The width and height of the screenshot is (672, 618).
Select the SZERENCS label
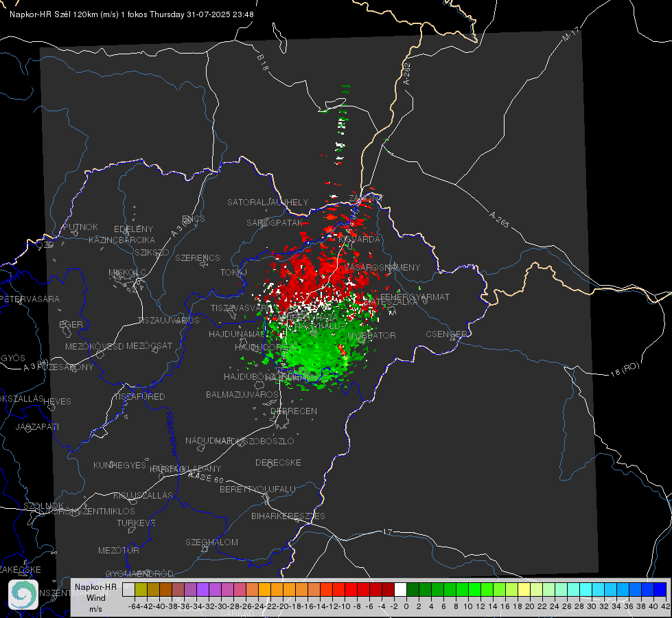[x=198, y=257]
